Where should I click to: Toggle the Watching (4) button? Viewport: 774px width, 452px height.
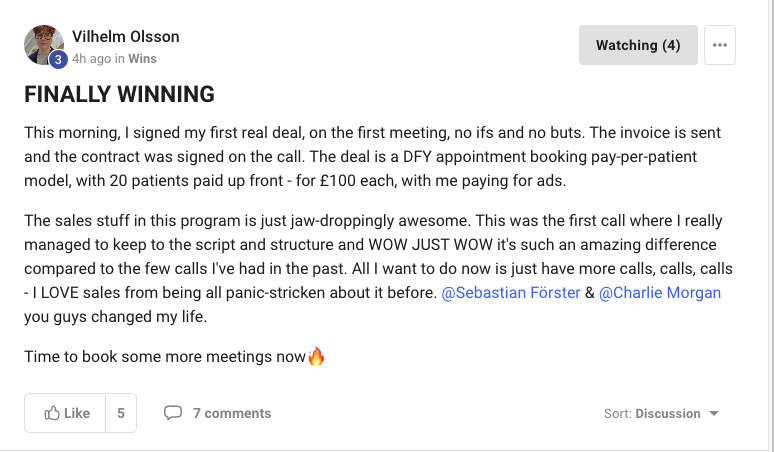tap(638, 45)
